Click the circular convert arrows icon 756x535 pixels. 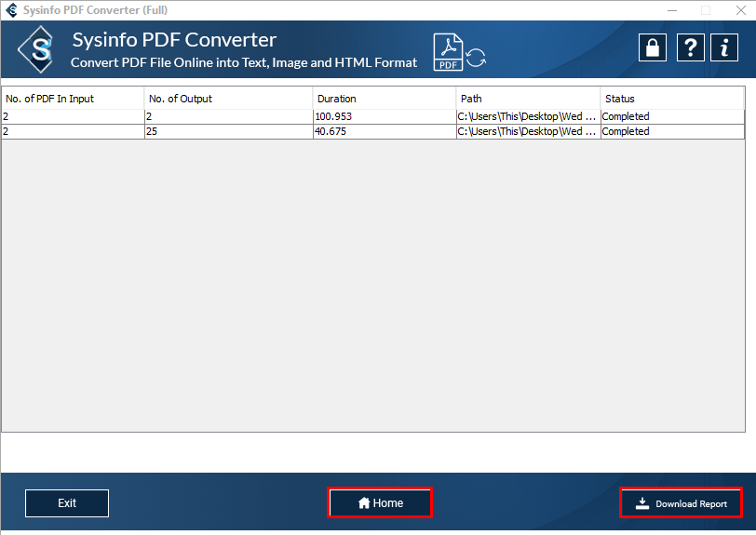tap(476, 58)
